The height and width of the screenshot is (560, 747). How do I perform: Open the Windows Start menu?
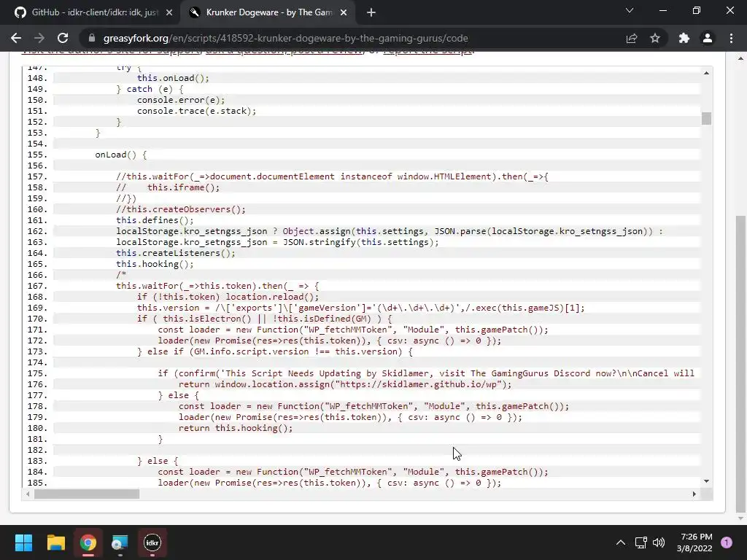click(24, 542)
